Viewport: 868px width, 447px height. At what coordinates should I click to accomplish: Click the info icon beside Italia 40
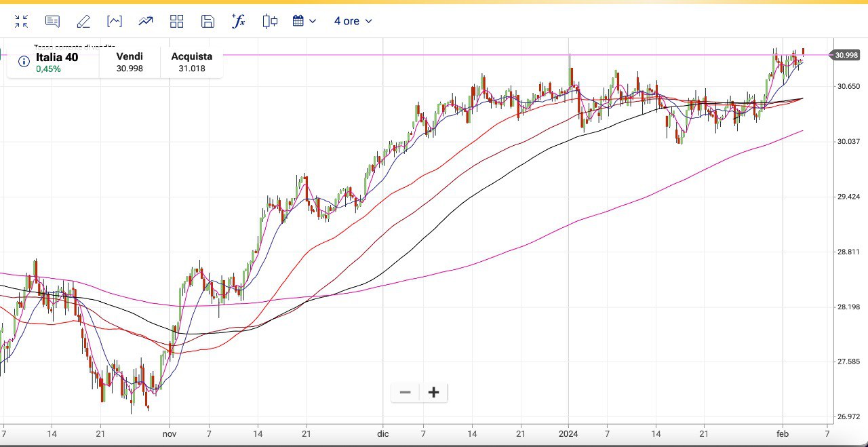(x=24, y=62)
